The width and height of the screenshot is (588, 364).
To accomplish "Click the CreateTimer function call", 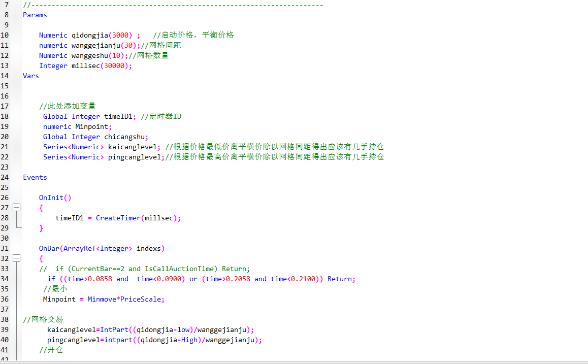I will (118, 218).
